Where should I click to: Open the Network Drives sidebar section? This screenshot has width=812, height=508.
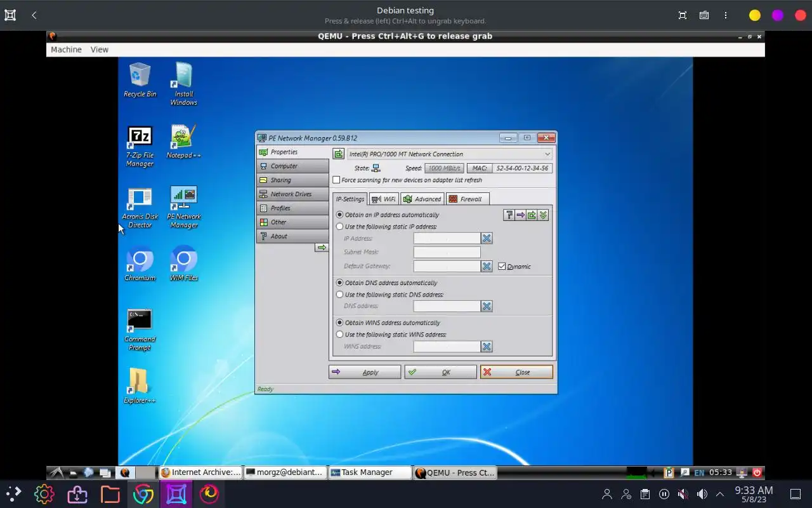point(292,194)
